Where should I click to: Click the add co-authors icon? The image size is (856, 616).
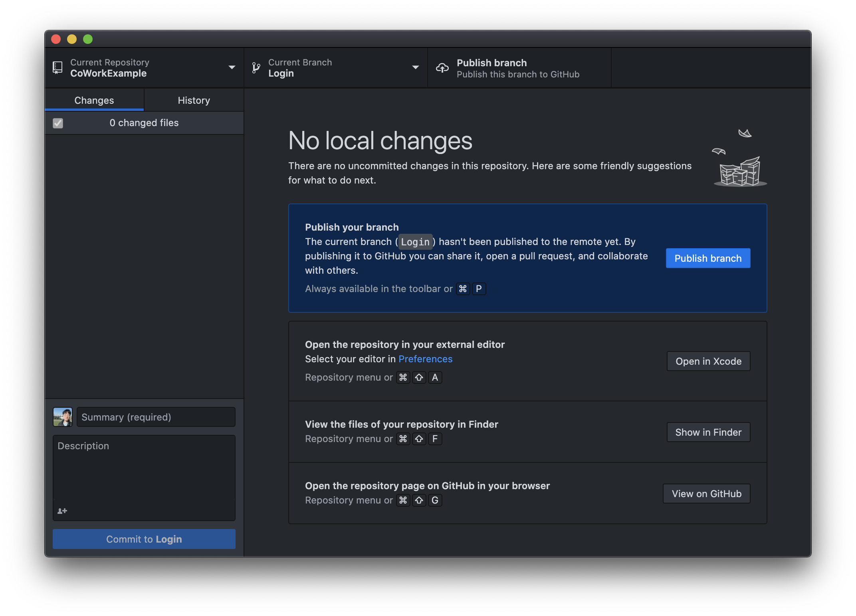62,511
